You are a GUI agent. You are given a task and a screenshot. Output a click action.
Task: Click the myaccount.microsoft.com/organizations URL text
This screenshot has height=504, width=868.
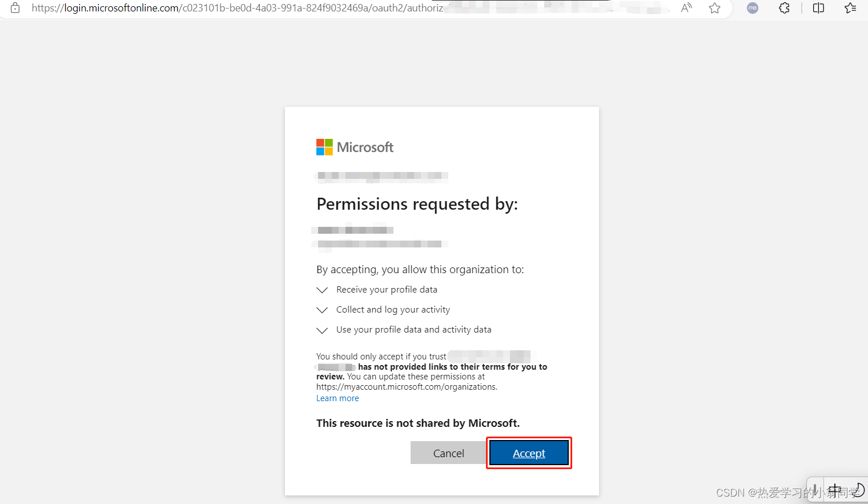(x=407, y=387)
